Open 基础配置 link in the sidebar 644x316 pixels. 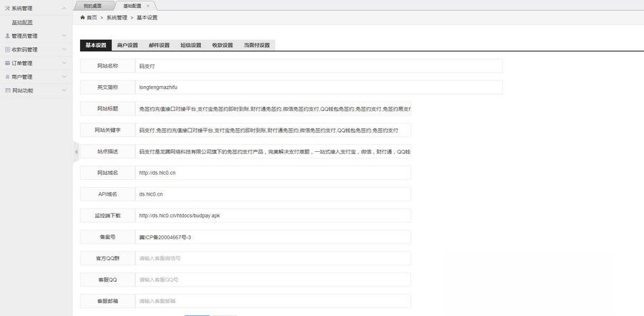[22, 22]
